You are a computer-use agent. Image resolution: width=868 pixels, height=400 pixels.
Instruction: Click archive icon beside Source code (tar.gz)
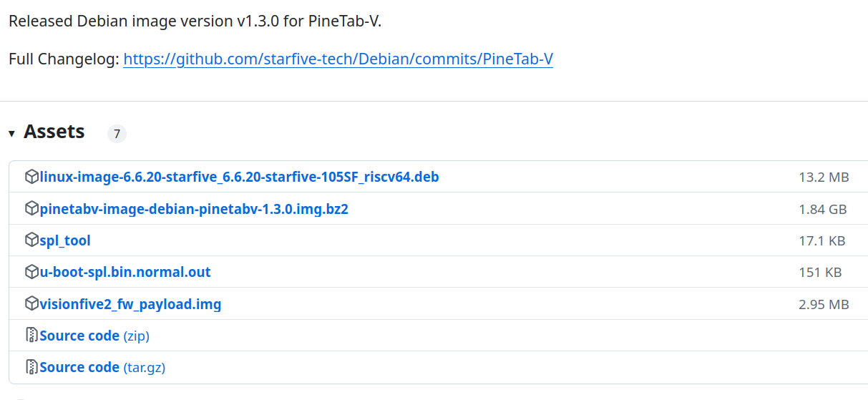click(x=31, y=367)
